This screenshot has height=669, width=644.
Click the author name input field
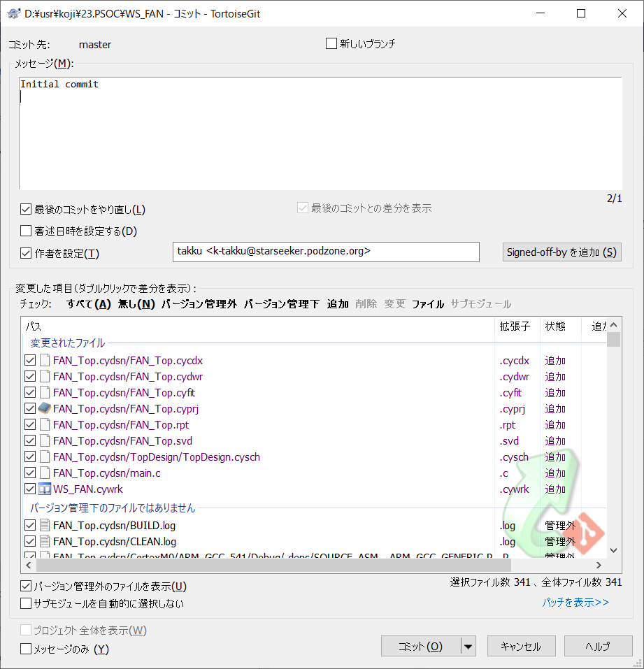326,252
